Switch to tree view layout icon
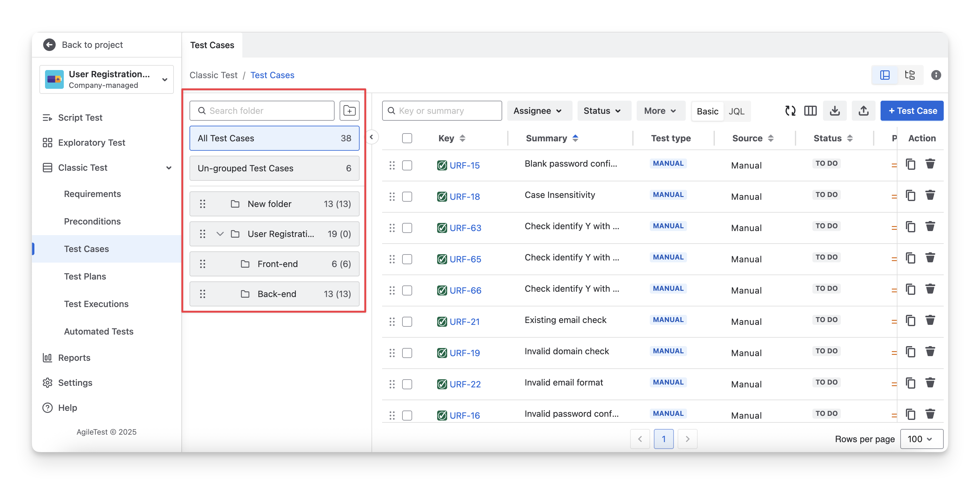 [910, 75]
